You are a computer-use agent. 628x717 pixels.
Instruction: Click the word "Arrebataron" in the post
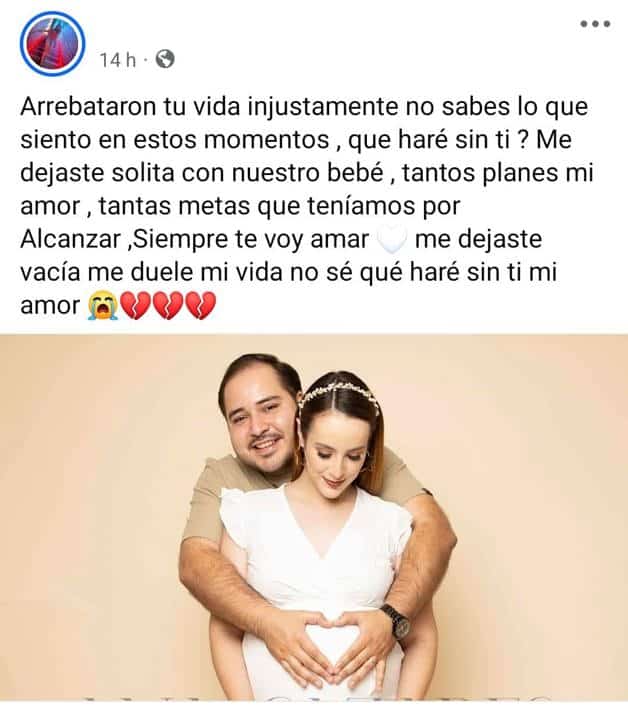(88, 107)
